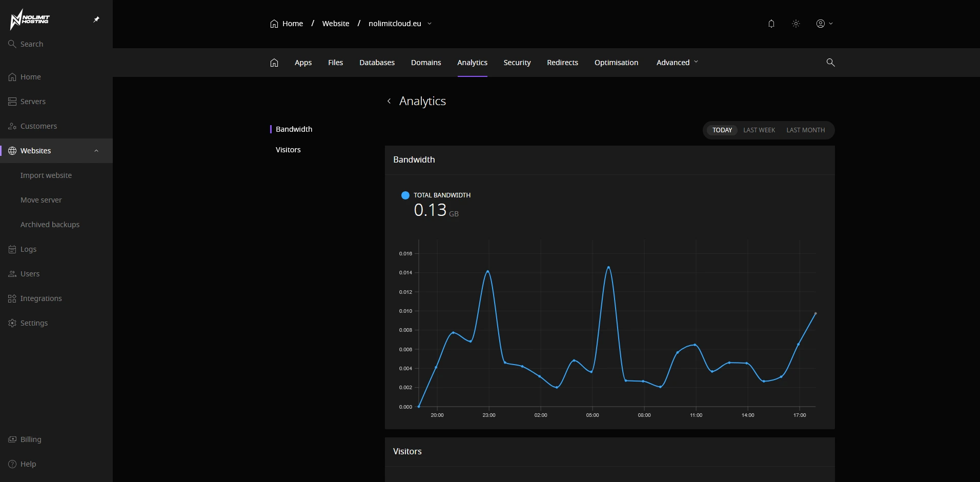Expand the Advanced menu
980x482 pixels.
[677, 63]
